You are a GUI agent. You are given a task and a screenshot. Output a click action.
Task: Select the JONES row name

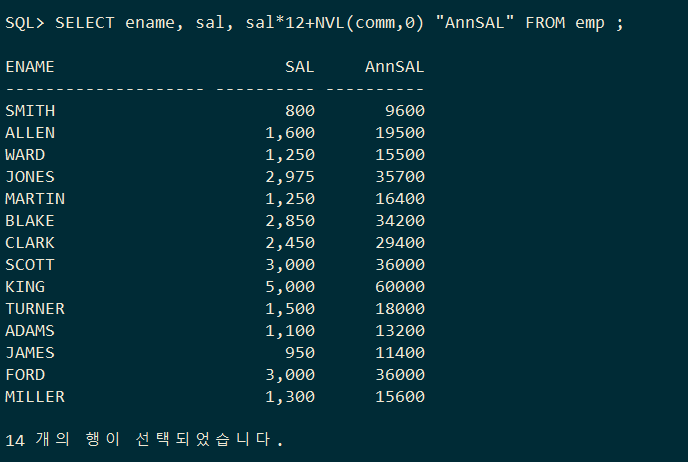[x=30, y=176]
